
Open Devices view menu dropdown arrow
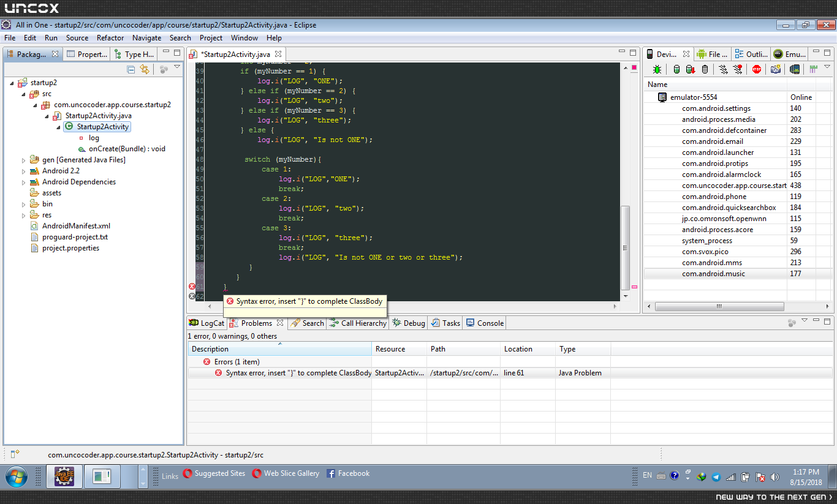(827, 67)
